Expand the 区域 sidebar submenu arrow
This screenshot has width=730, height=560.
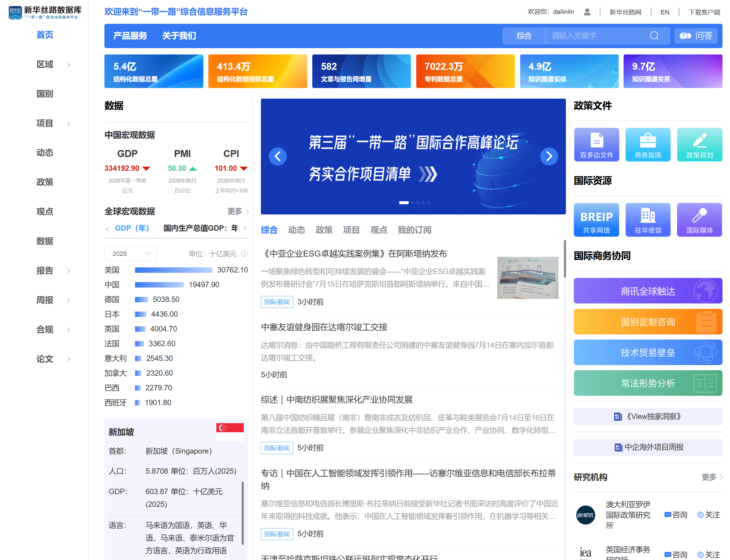68,65
